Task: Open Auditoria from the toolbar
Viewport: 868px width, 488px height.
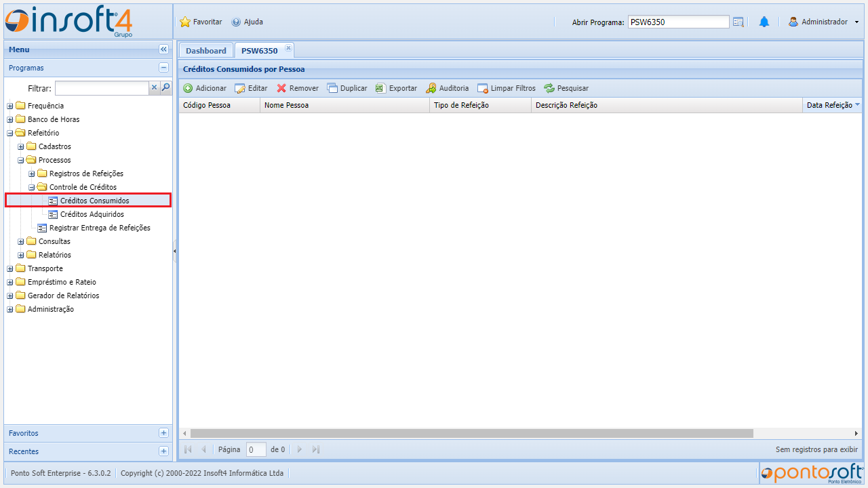Action: (x=431, y=88)
